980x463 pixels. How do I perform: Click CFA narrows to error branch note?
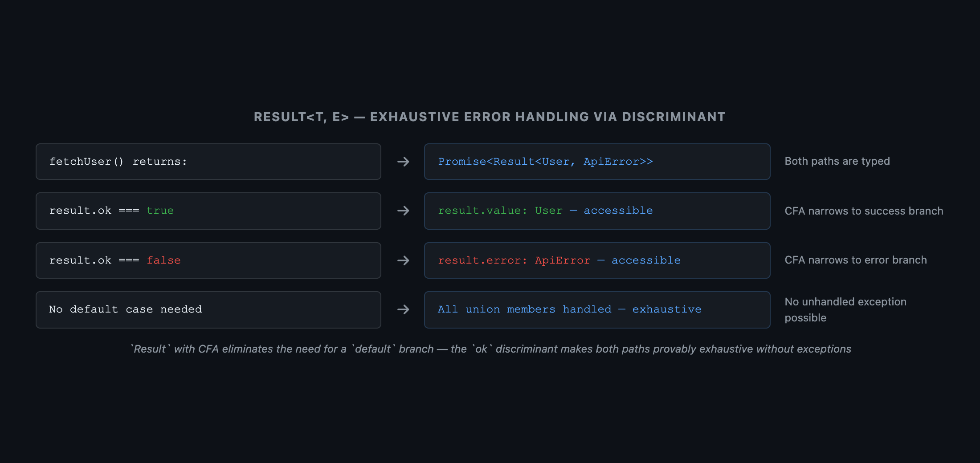point(855,260)
